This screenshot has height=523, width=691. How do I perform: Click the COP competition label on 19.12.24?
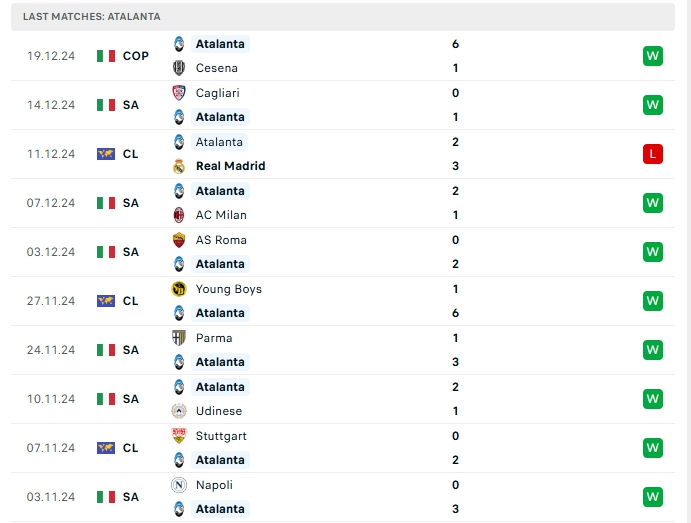[136, 56]
